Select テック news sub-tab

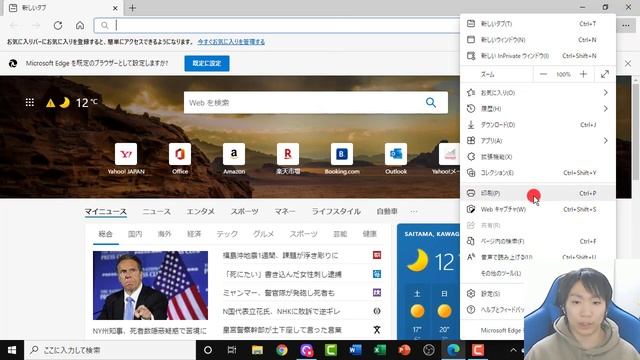click(227, 234)
